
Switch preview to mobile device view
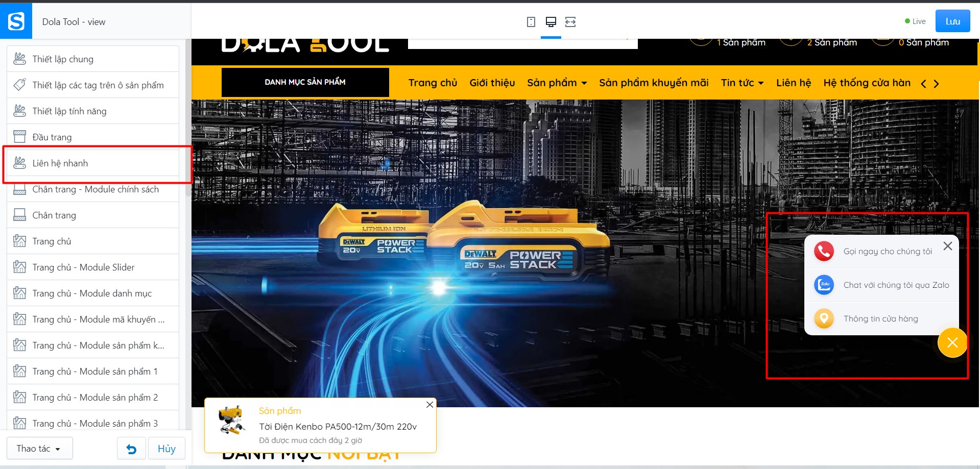tap(531, 22)
